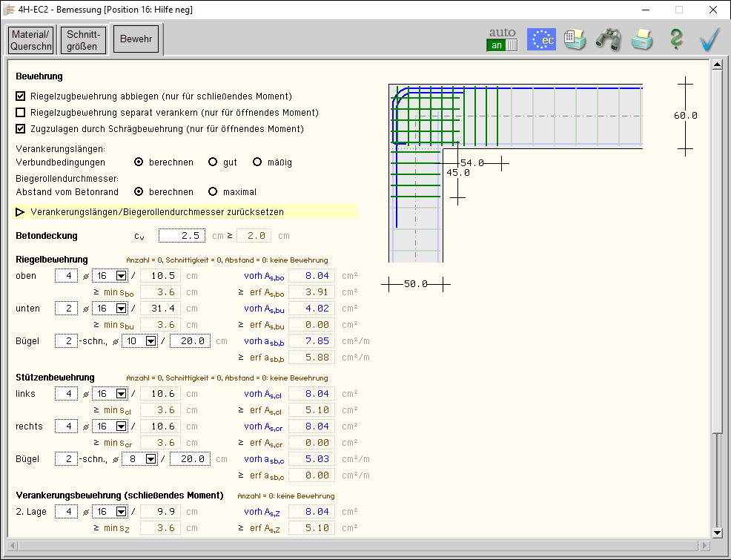Image resolution: width=731 pixels, height=560 pixels.
Task: Confirm with the blue checkmark icon
Action: [709, 39]
